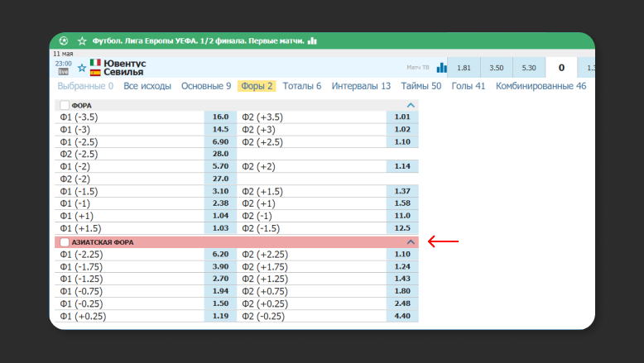Switch to the Тоталы 6 tab

[301, 86]
